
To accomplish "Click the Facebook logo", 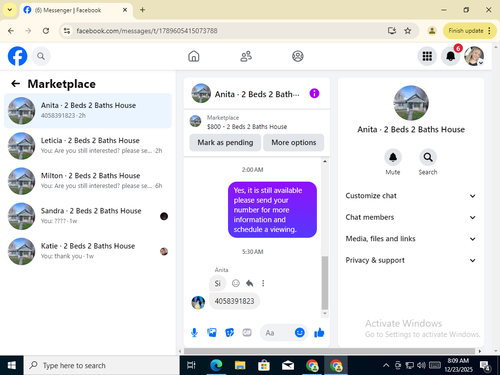I will click(17, 56).
